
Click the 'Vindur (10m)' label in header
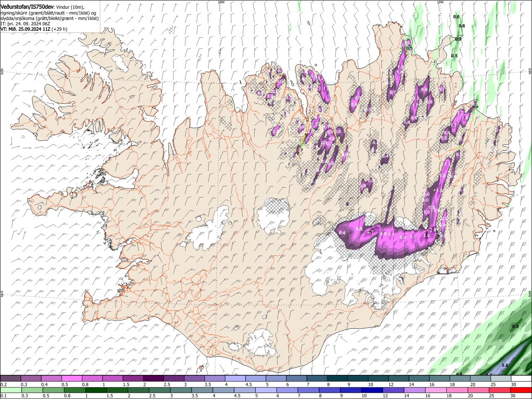tap(69, 7)
